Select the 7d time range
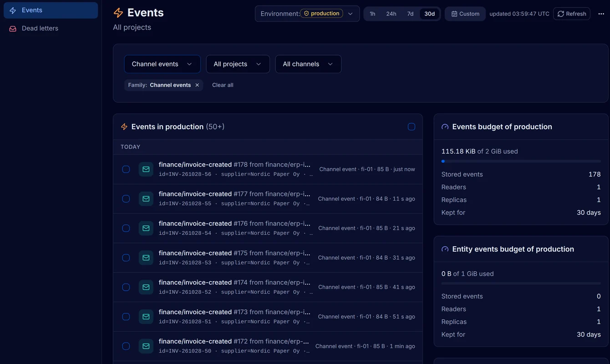This screenshot has width=610, height=364. coord(410,14)
